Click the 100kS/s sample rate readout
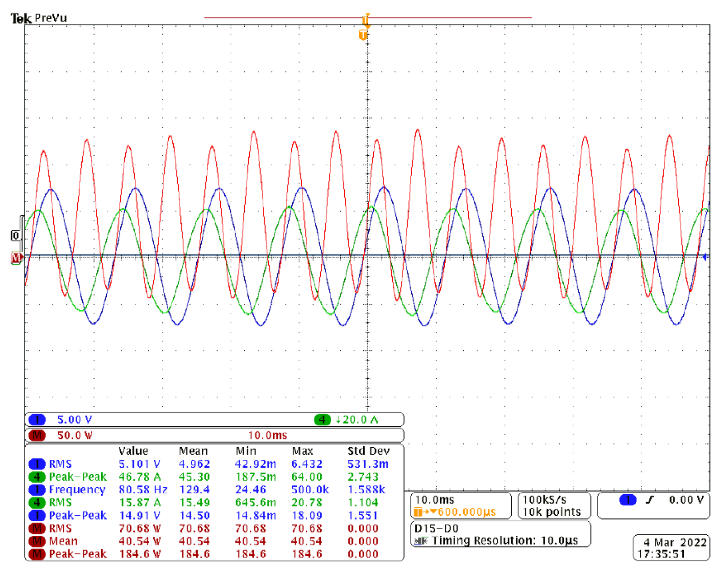Image resolution: width=728 pixels, height=573 pixels. click(545, 500)
